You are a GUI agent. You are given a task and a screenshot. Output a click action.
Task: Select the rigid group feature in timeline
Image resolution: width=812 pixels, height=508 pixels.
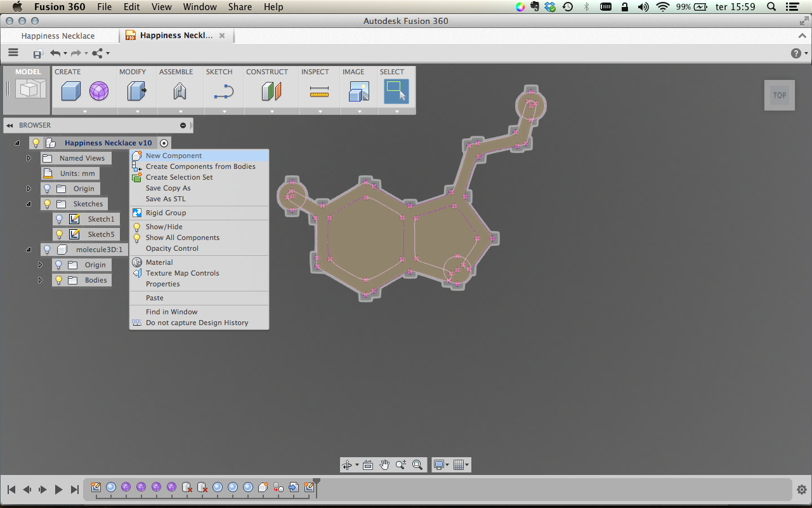point(278,487)
